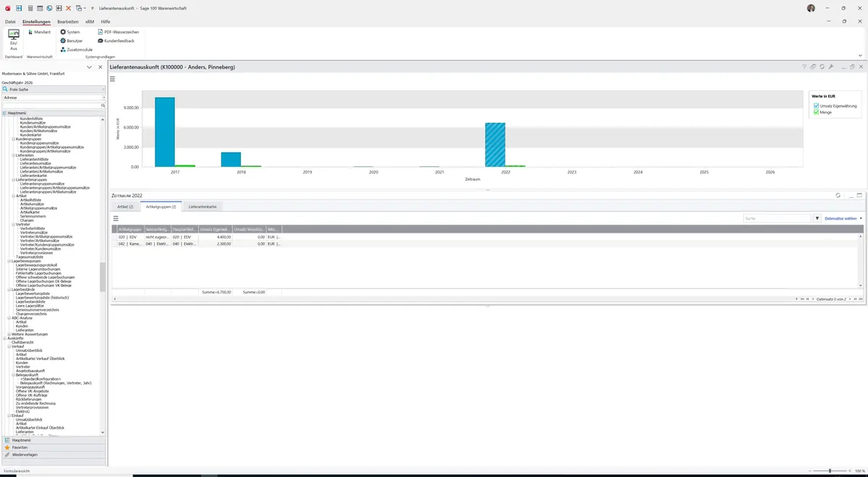Collapse the Lagerbewegungen tree node
The width and height of the screenshot is (868, 477).
pos(9,261)
